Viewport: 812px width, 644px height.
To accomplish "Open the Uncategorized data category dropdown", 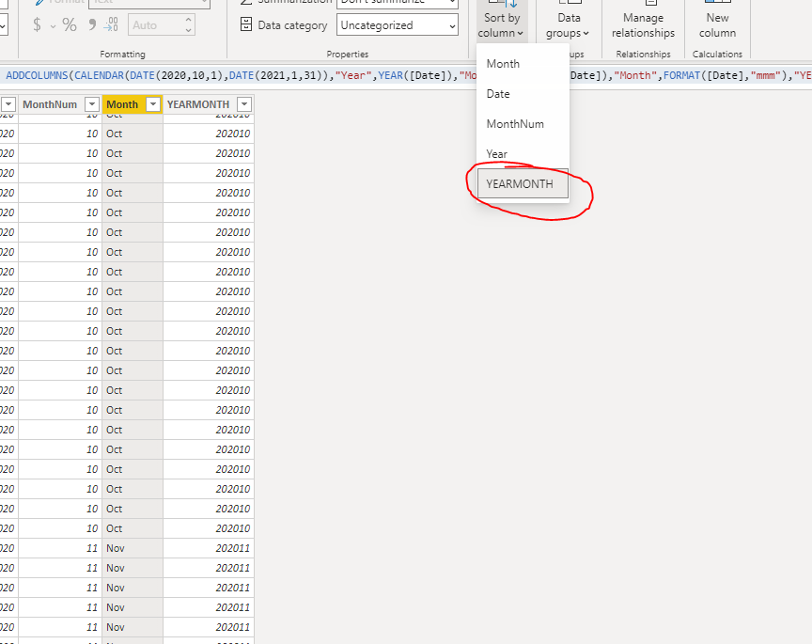I will (398, 24).
